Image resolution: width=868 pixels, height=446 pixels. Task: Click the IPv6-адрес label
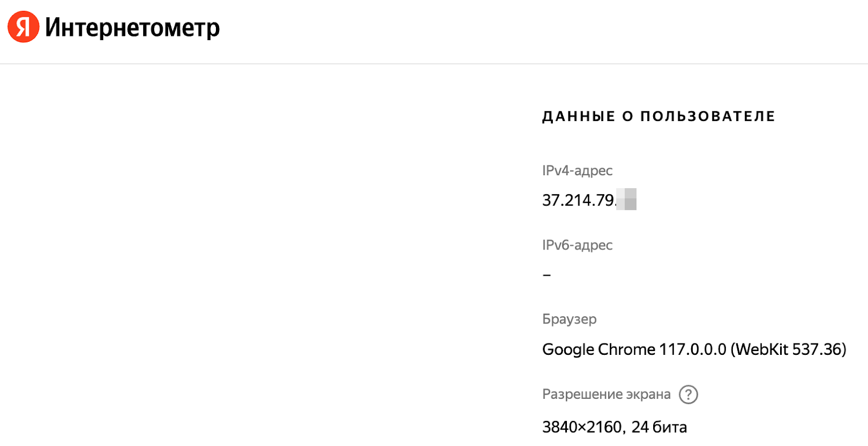pos(577,245)
